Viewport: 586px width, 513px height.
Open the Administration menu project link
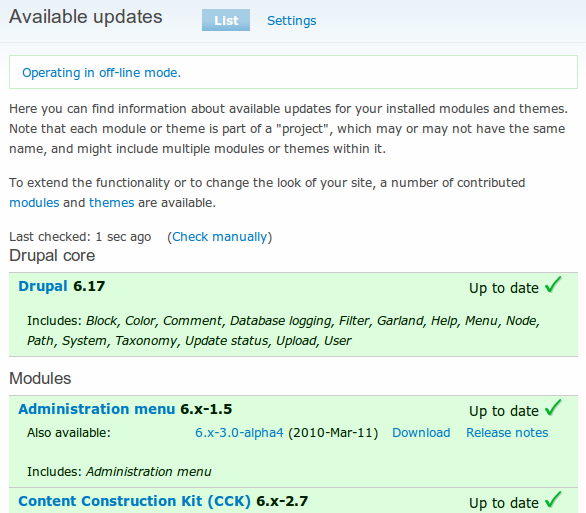96,409
